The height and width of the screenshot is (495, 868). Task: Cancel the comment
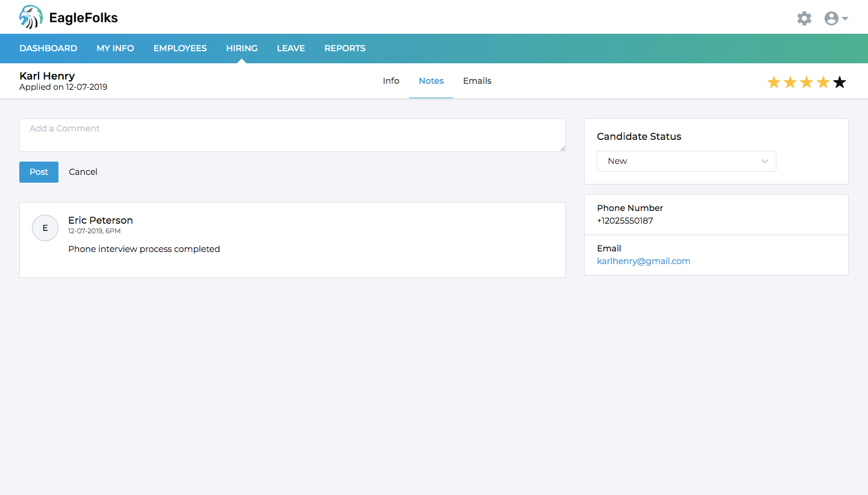coord(83,172)
